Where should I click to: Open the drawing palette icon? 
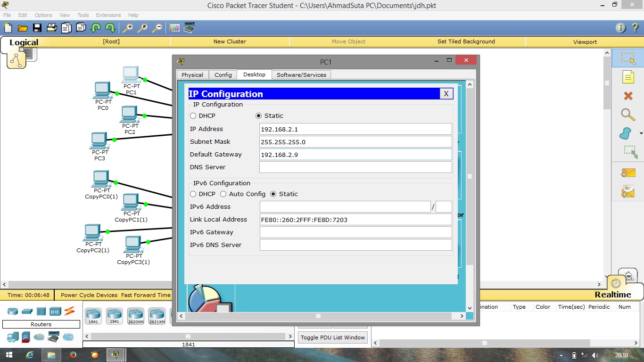pos(175,28)
